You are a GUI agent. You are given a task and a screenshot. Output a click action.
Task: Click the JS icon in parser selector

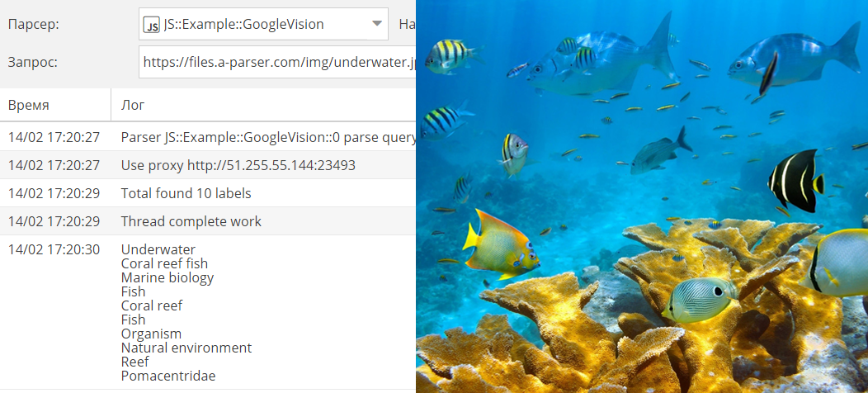[151, 25]
